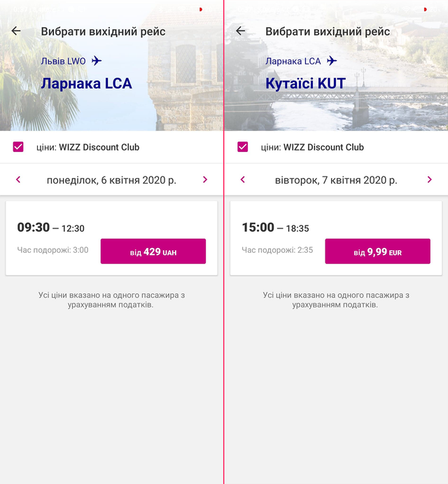The image size is (448, 484).
Task: Select the від 429 UAH fare
Action: [153, 251]
